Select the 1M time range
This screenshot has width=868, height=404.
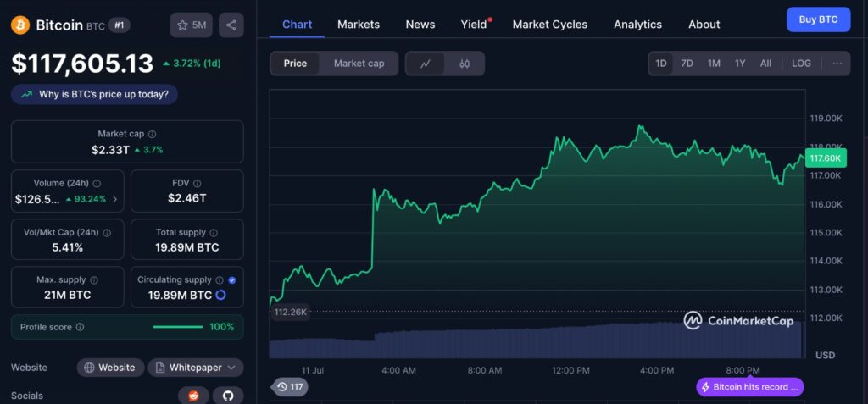tap(714, 63)
